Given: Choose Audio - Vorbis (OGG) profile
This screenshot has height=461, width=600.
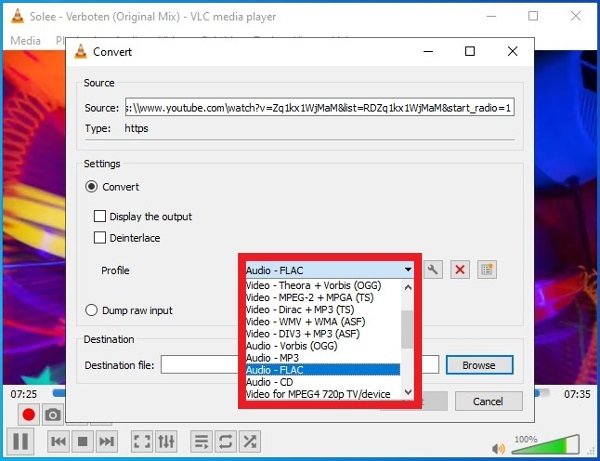Looking at the screenshot, I should [323, 346].
